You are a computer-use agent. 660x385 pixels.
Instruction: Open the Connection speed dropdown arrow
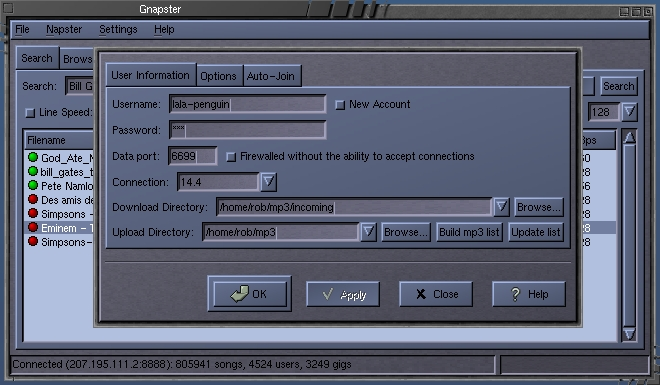(269, 182)
